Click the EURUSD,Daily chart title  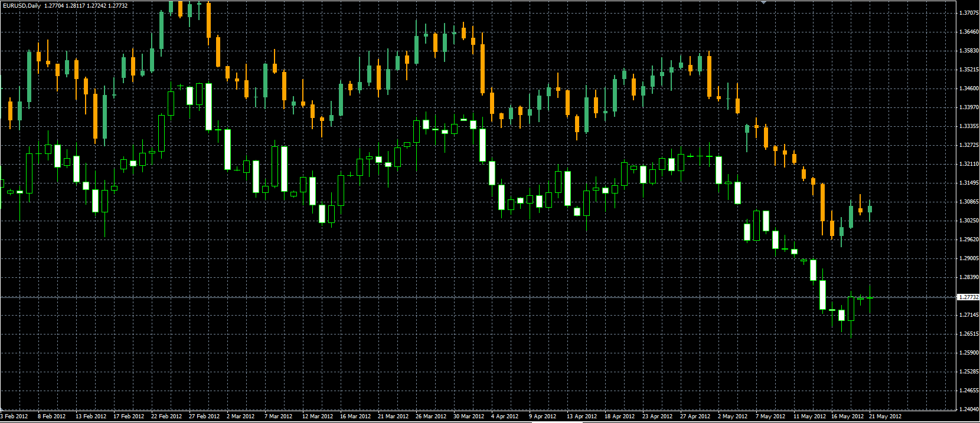click(22, 6)
